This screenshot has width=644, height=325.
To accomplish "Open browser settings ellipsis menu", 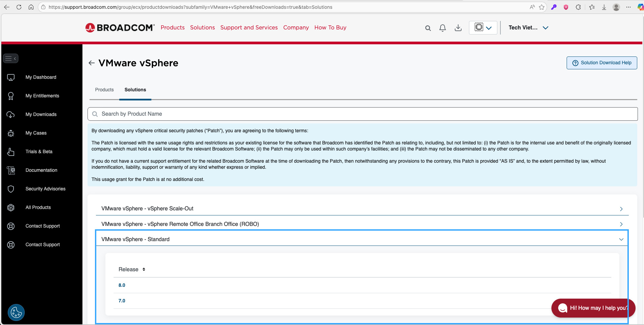I will 628,7.
